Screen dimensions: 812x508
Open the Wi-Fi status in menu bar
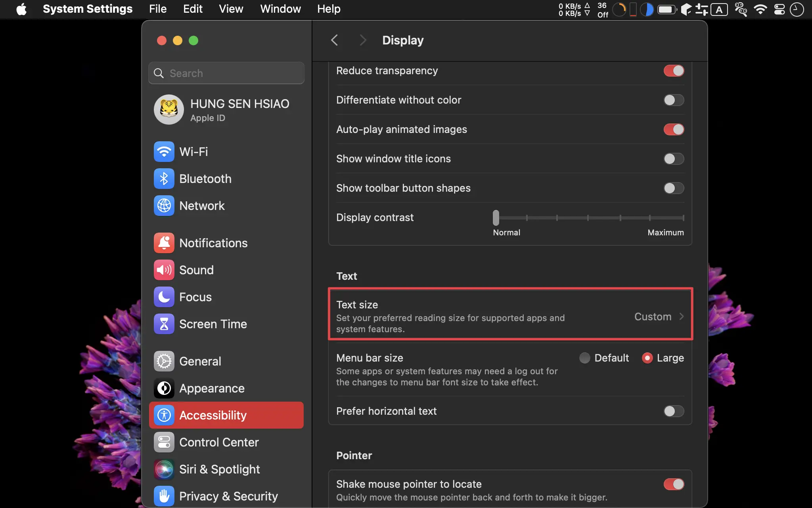760,9
